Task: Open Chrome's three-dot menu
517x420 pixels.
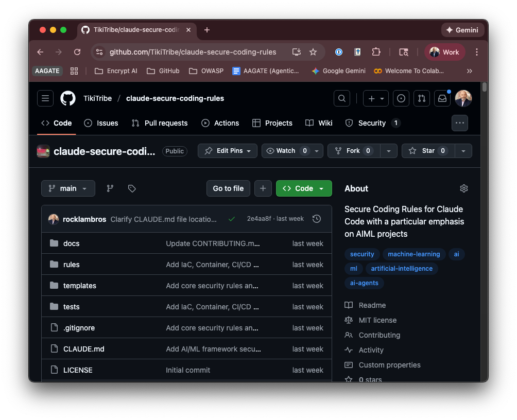Action: (x=476, y=52)
